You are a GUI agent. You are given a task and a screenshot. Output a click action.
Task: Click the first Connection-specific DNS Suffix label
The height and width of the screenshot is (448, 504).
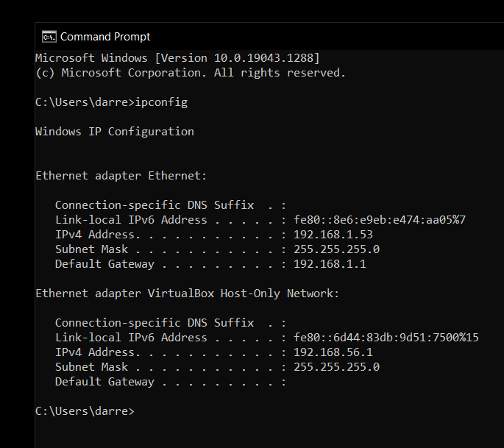pos(155,205)
